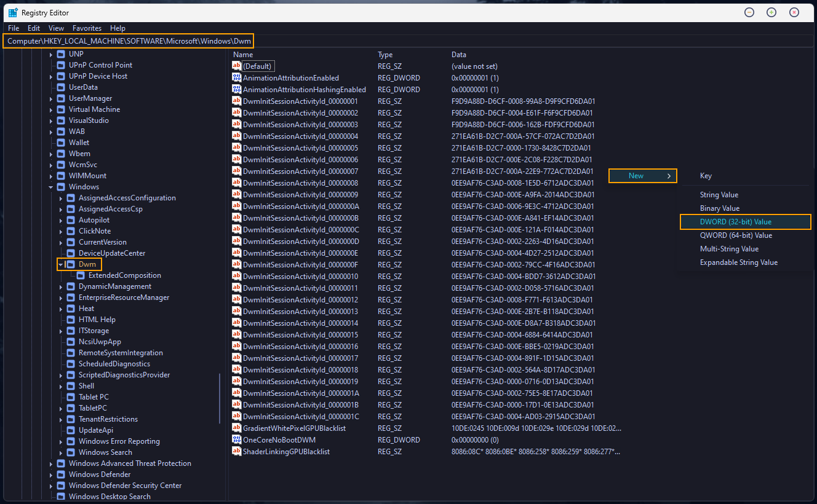Click the folder icon next to HTML Help
Viewport: 817px width, 504px height.
coord(71,320)
